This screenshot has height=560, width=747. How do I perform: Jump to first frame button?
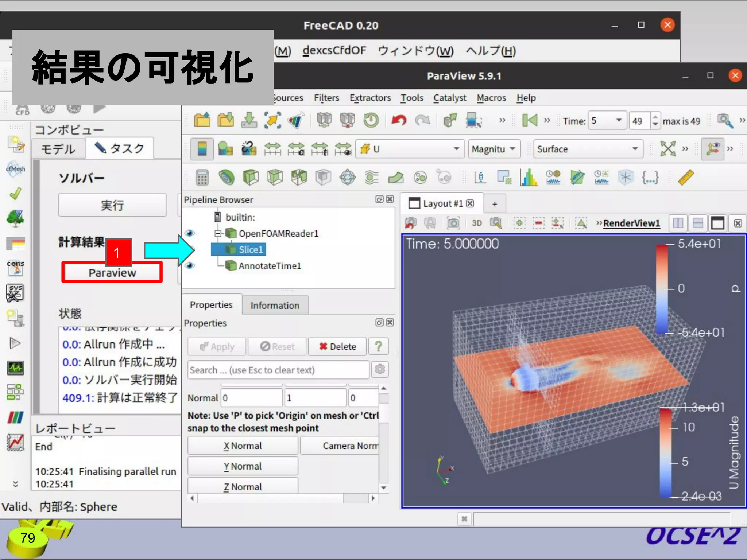coord(530,120)
